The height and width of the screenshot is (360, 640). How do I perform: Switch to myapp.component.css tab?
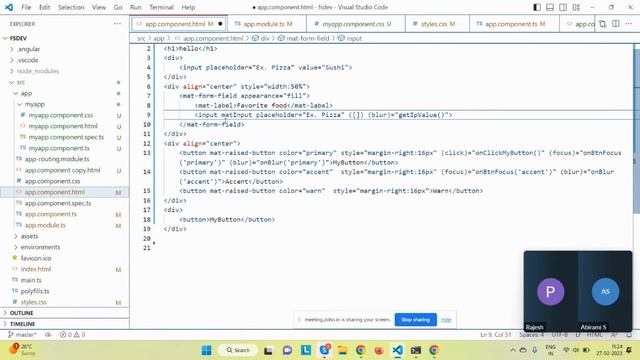(356, 24)
